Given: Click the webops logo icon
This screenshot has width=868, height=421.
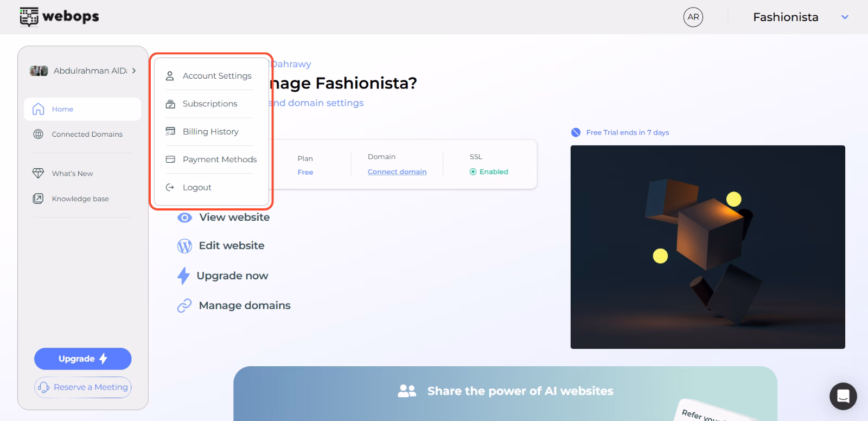Looking at the screenshot, I should (x=29, y=17).
